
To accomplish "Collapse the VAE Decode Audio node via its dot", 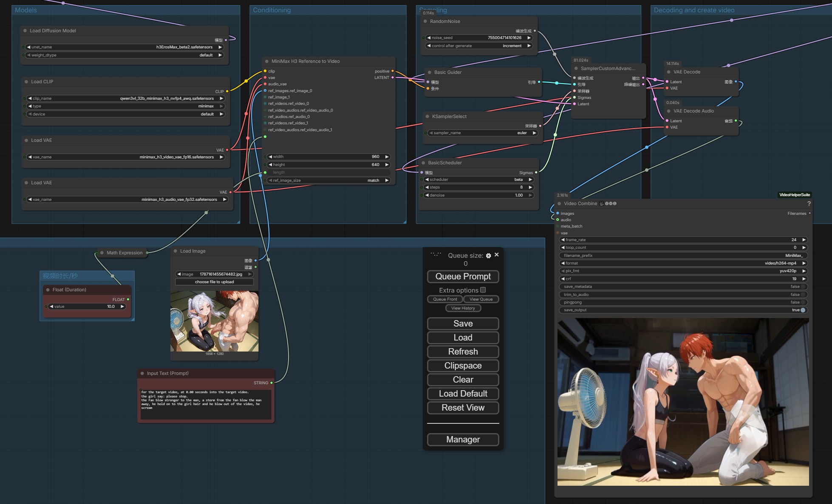I will 669,111.
